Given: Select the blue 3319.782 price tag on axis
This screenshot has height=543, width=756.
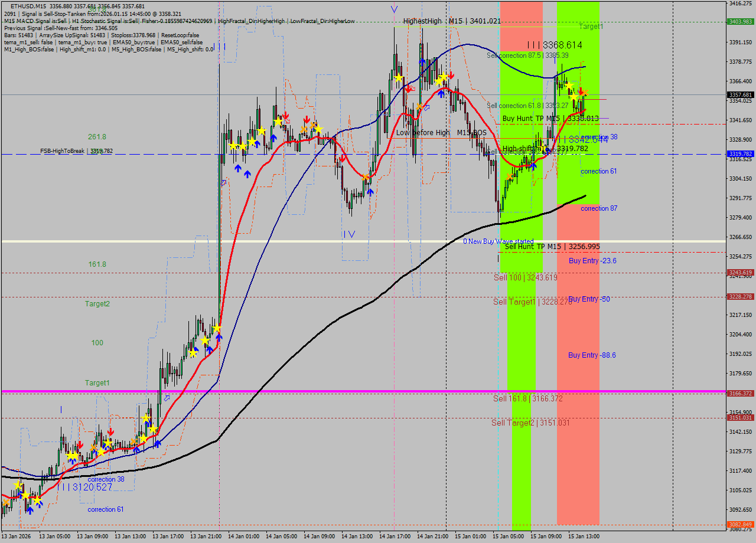Looking at the screenshot, I should [741, 154].
